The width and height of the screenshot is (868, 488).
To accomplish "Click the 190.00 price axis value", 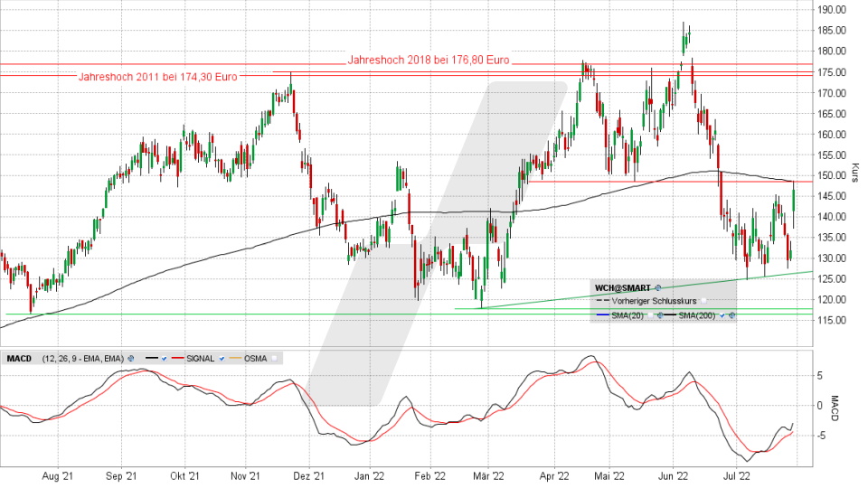I will coord(832,9).
